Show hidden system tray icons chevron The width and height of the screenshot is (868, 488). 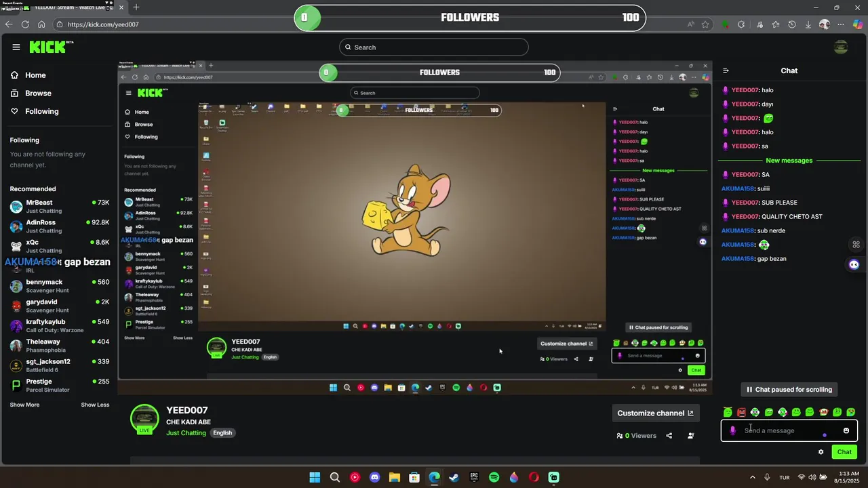752,477
